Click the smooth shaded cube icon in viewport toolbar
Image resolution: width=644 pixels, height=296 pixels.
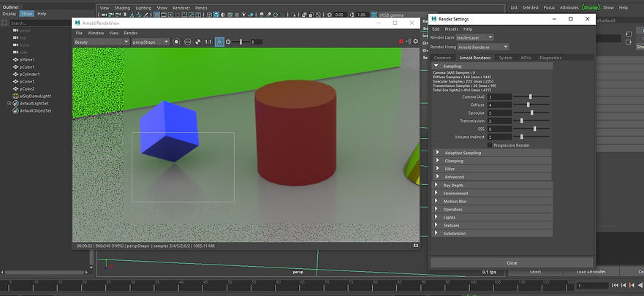coord(216,15)
